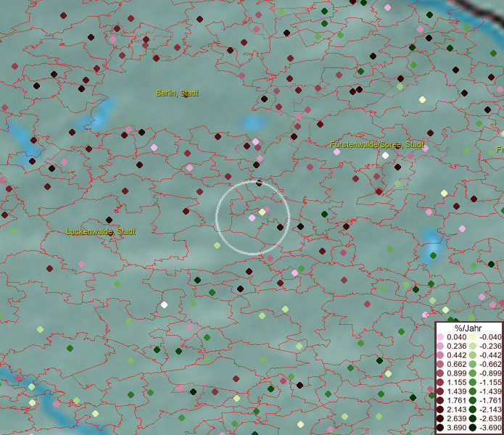
Task: Select the 1.155 legend color swatch
Action: 440,382
